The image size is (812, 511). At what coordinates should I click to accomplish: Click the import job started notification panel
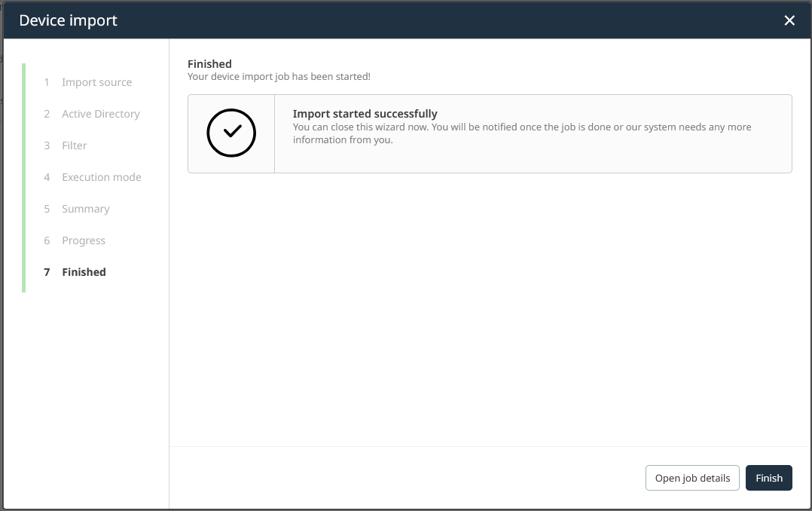(x=490, y=133)
